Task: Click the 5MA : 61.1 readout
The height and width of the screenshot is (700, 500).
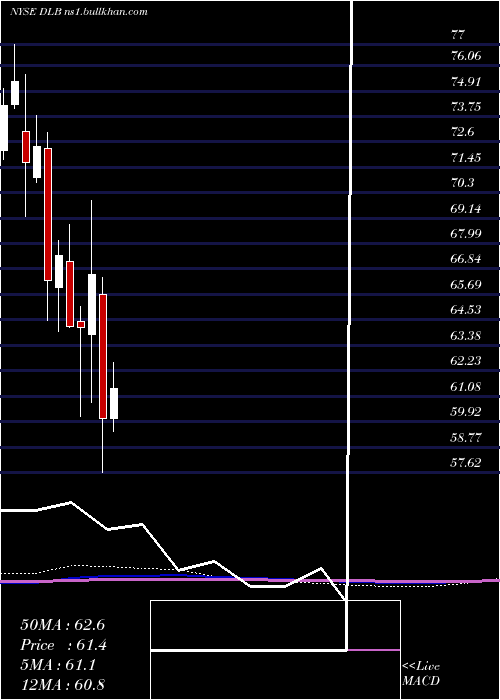Action: pos(58,665)
